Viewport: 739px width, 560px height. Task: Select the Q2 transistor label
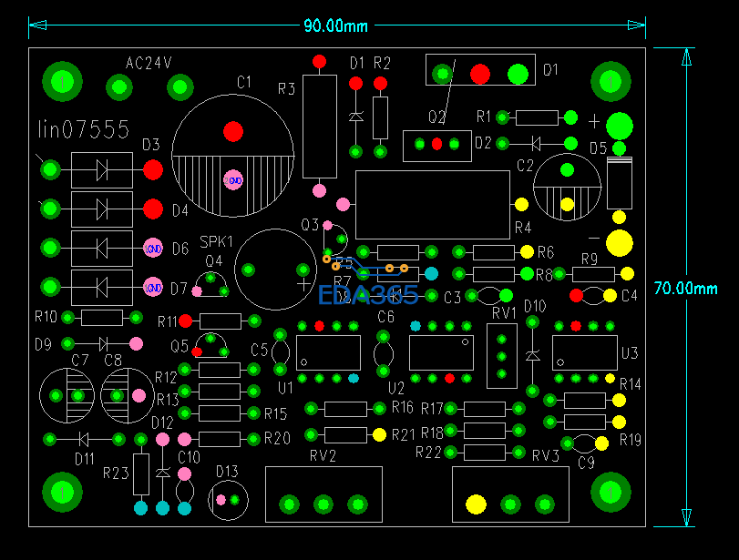click(x=436, y=117)
